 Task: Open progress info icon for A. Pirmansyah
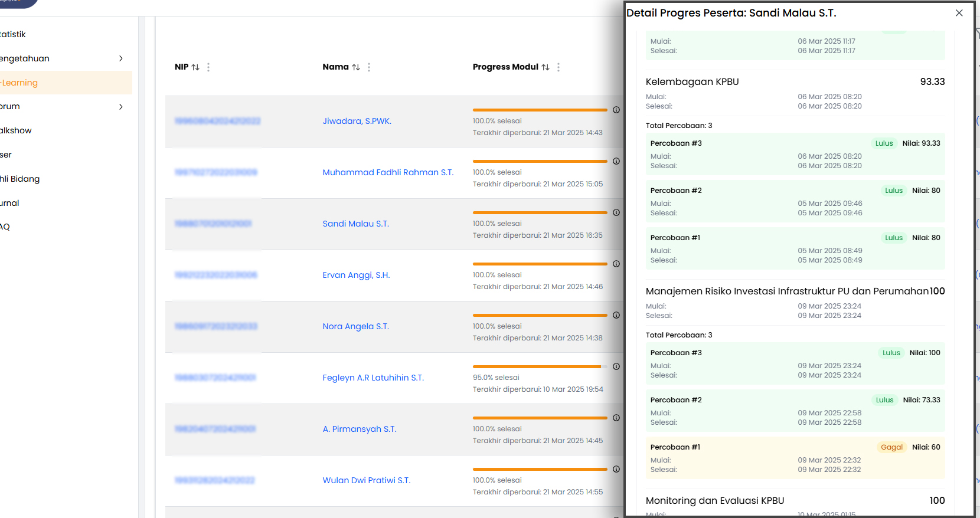click(616, 418)
